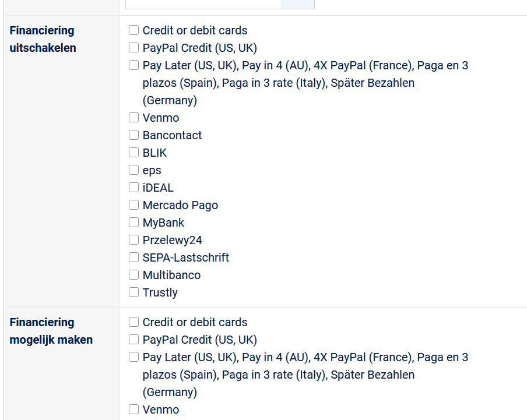The height and width of the screenshot is (420, 527).
Task: Select the Trustly checkbox
Action: pyautogui.click(x=134, y=292)
